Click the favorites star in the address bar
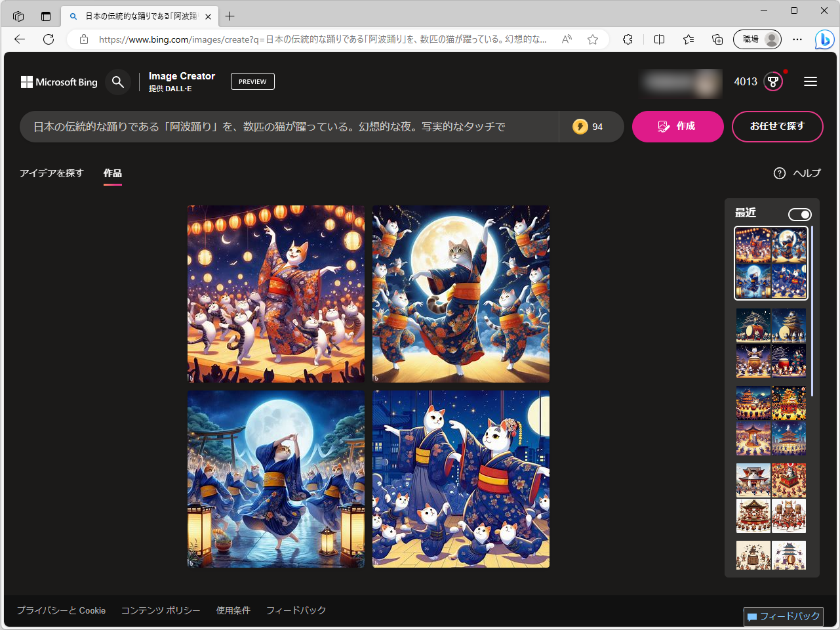840x630 pixels. coord(593,39)
